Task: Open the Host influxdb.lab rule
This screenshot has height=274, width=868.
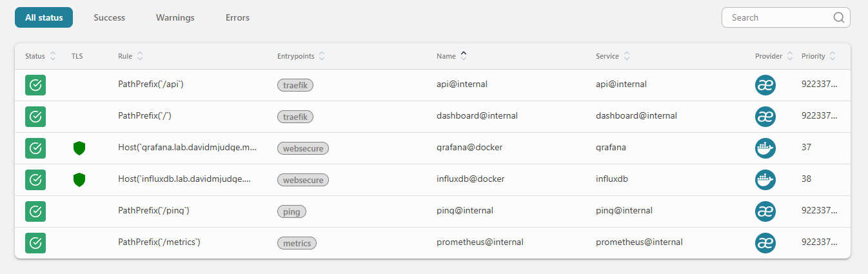Action: coord(184,179)
